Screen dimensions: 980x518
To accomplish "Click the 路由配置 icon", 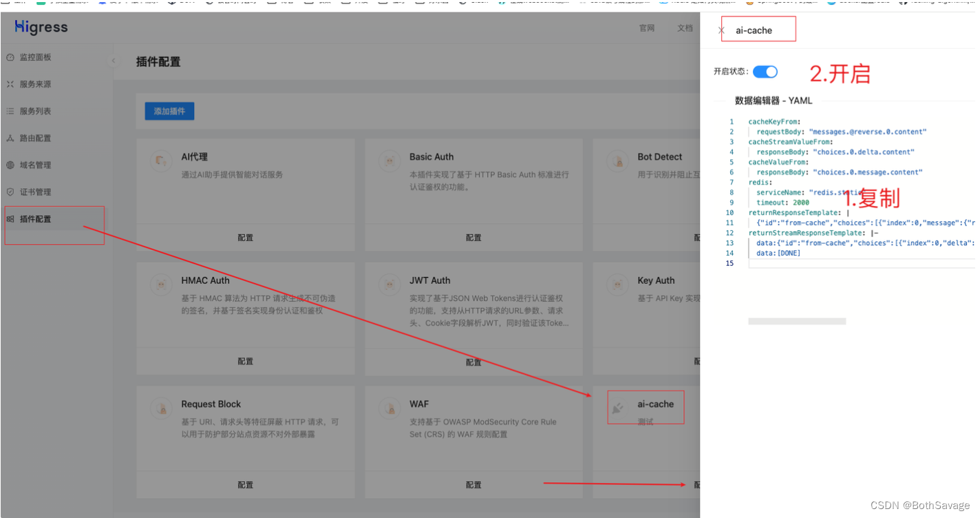I will coord(10,138).
